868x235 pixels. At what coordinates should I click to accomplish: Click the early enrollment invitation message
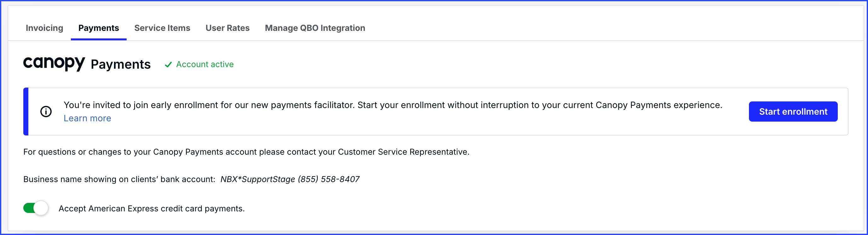[392, 105]
